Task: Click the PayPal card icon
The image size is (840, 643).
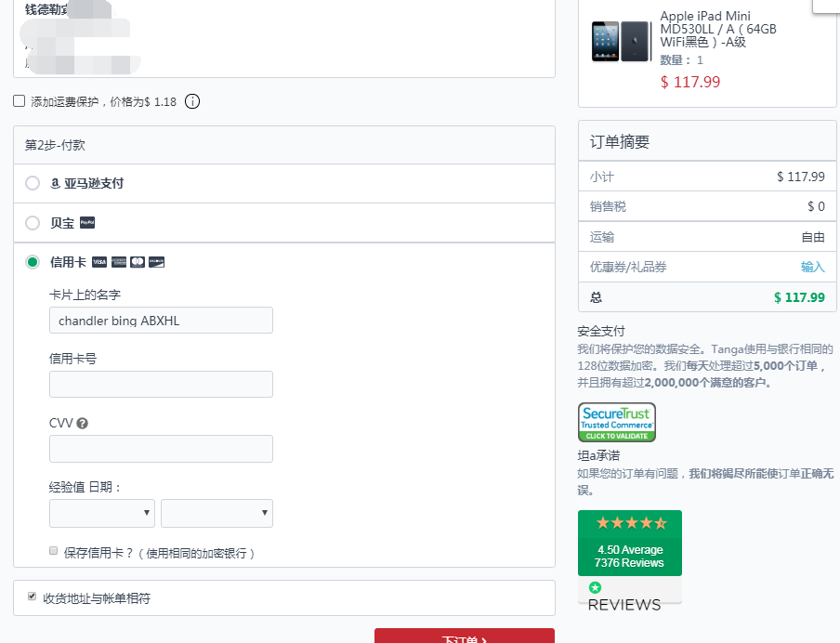Action: pos(87,222)
